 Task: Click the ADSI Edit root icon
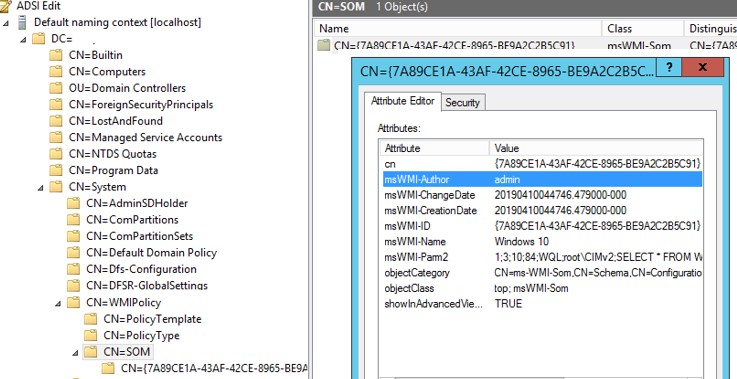pos(6,6)
